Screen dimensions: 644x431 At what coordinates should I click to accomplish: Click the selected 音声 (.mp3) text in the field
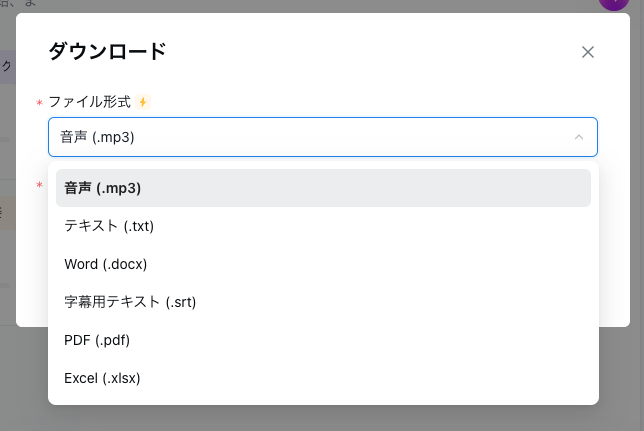click(97, 137)
